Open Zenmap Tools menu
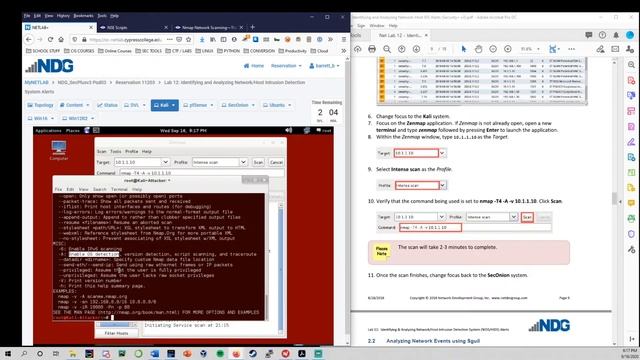 pyautogui.click(x=116, y=151)
